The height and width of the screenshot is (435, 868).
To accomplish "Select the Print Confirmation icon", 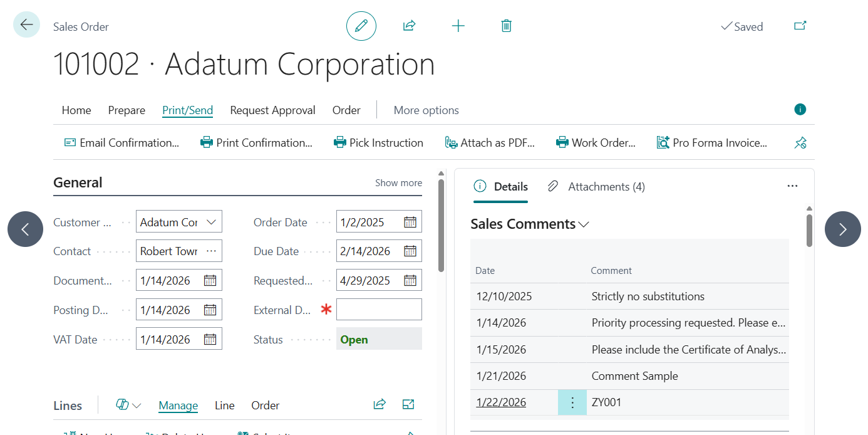I will [207, 142].
